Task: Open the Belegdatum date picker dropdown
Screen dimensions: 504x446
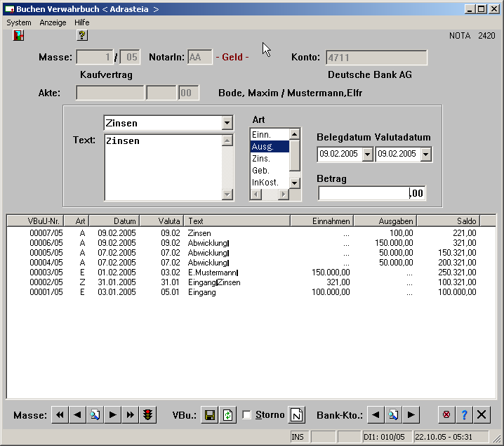Action: (367, 154)
